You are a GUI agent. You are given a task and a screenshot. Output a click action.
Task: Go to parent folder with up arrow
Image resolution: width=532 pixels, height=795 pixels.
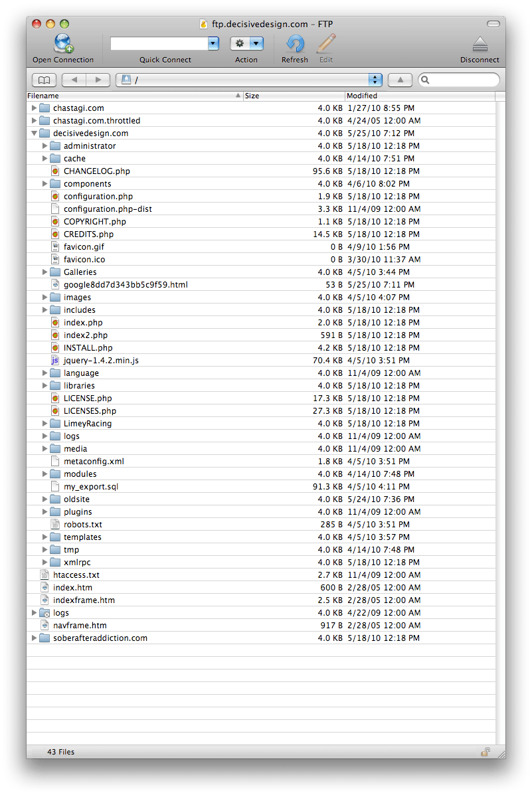(400, 80)
